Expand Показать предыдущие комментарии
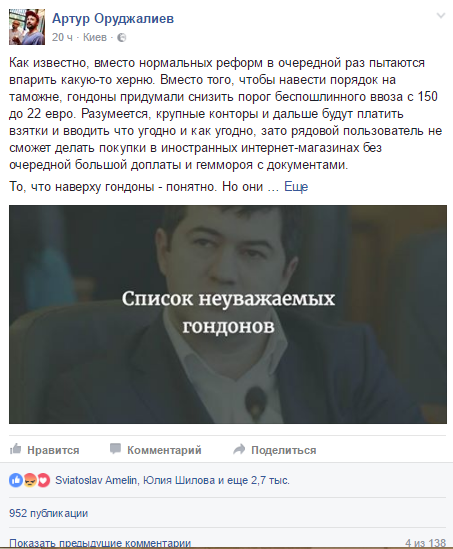This screenshot has height=549, width=453. [x=100, y=543]
